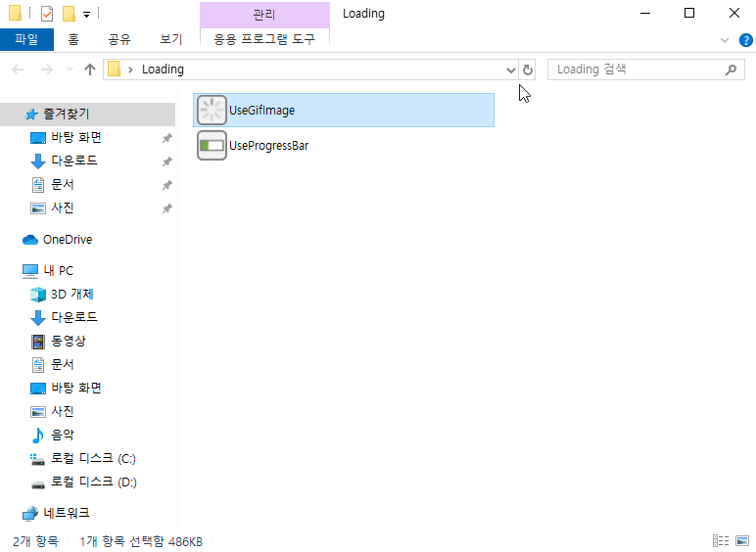
Task: Open the 보기 ribbon tab
Action: (x=171, y=39)
